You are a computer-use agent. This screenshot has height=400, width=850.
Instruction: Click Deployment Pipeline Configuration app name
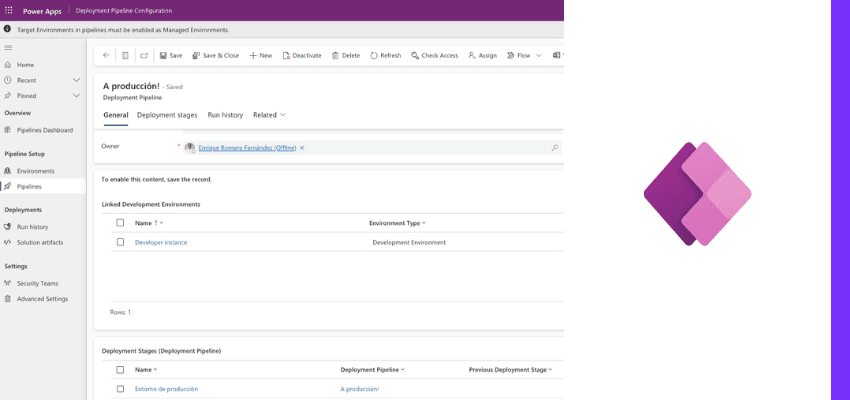pos(124,11)
